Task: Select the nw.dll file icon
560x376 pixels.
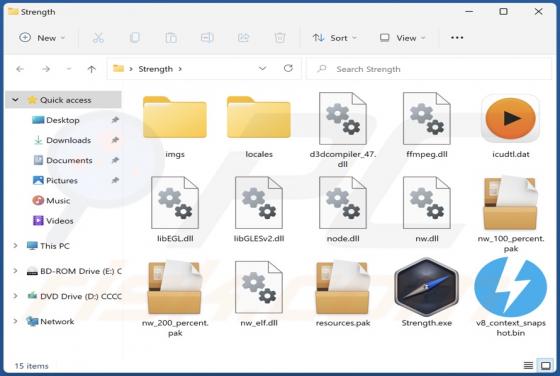Action: pyautogui.click(x=427, y=202)
